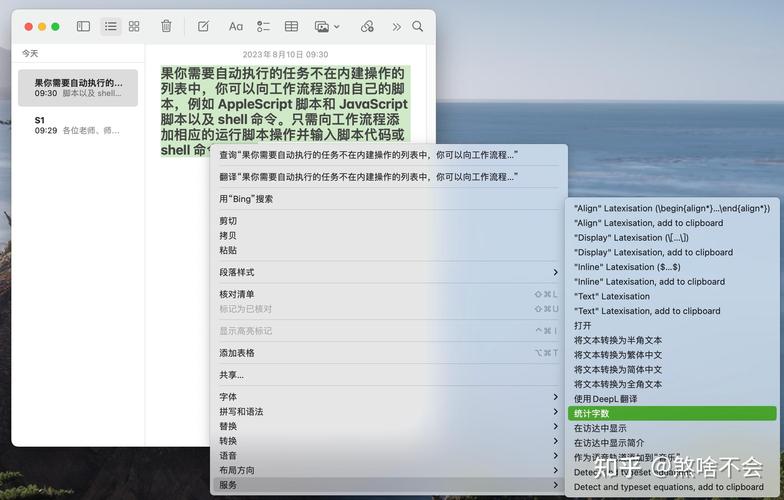The image size is (784, 500).
Task: Click the highlighted 统计字数 service
Action: [672, 414]
